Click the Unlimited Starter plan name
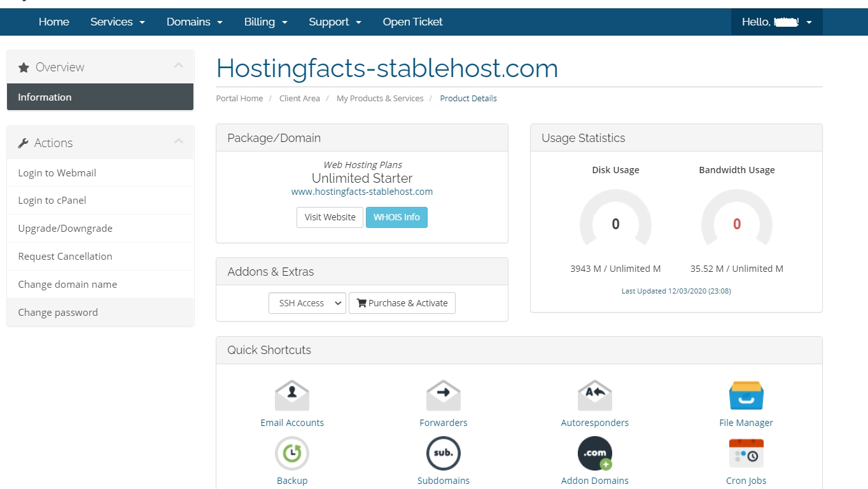Image resolution: width=868 pixels, height=489 pixels. tap(362, 178)
